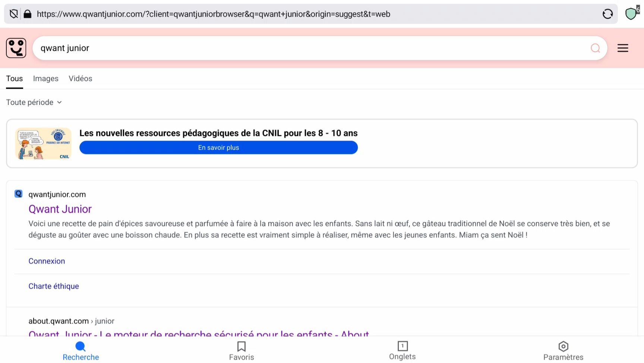Click the tracking protection shield icon in address bar
Viewport: 644px width, 363px height.
pyautogui.click(x=14, y=14)
